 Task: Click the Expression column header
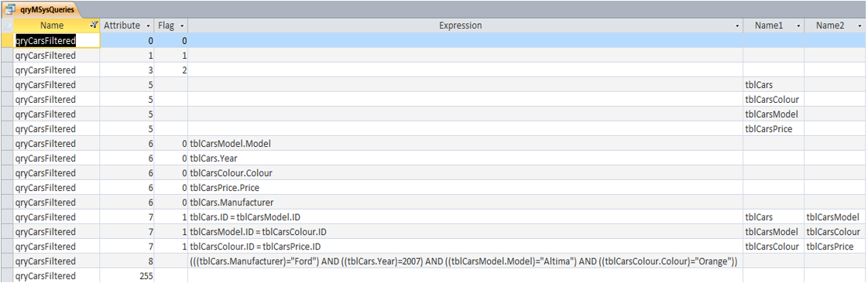click(460, 26)
